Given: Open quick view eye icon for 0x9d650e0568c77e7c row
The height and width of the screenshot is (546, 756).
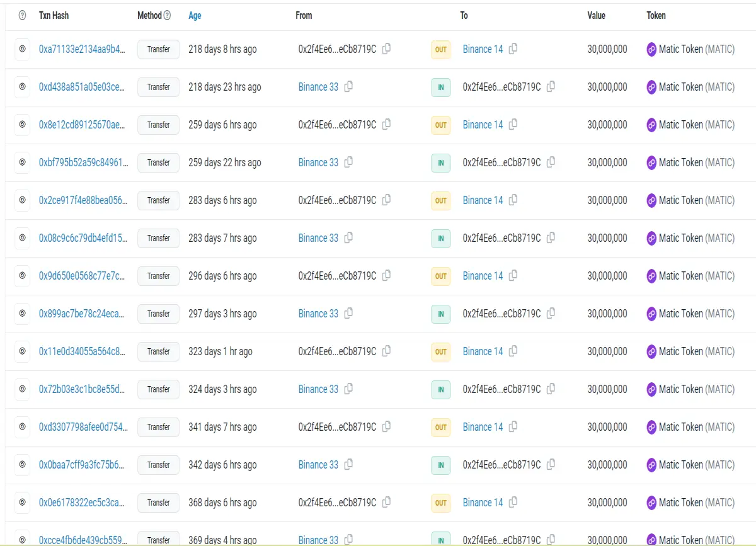Looking at the screenshot, I should pos(22,276).
